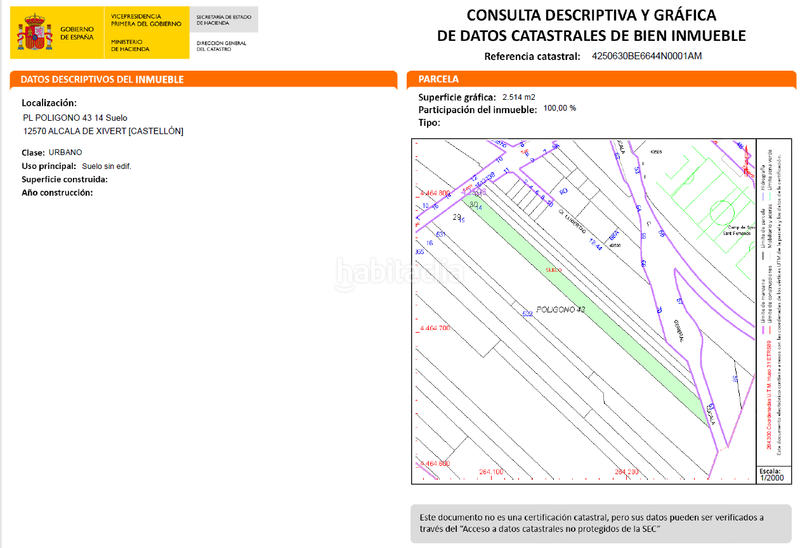Click the Dirección General del Catastro label
800x548 pixels.
pos(222,47)
